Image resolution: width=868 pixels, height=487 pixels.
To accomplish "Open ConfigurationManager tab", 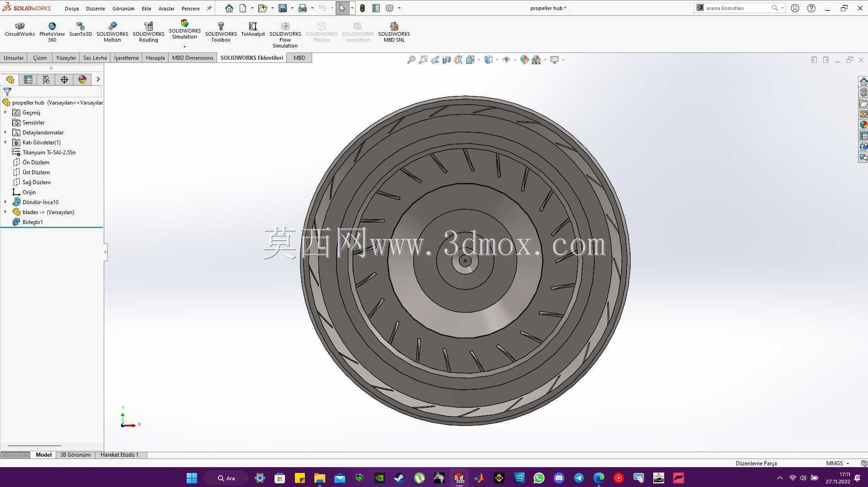I will click(46, 80).
